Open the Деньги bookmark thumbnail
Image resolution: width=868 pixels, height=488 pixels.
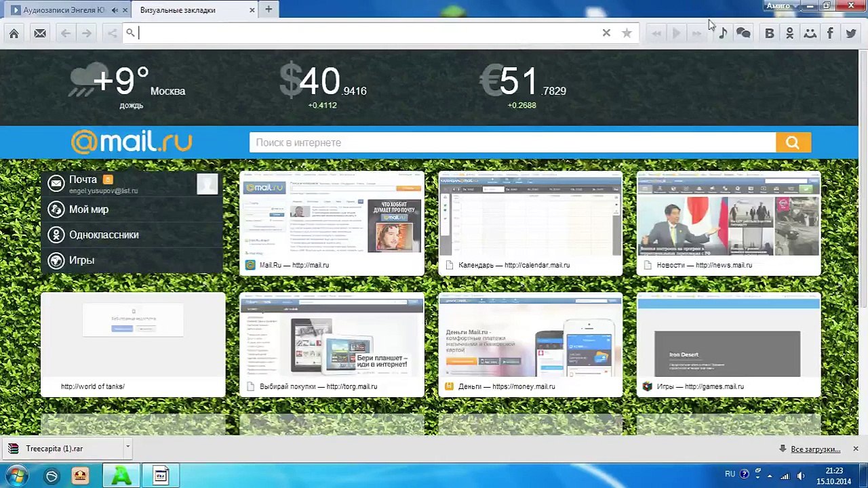point(530,345)
